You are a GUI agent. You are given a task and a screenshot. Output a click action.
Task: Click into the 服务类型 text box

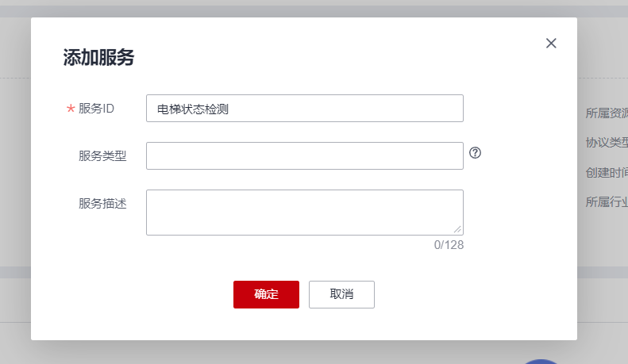pyautogui.click(x=304, y=156)
